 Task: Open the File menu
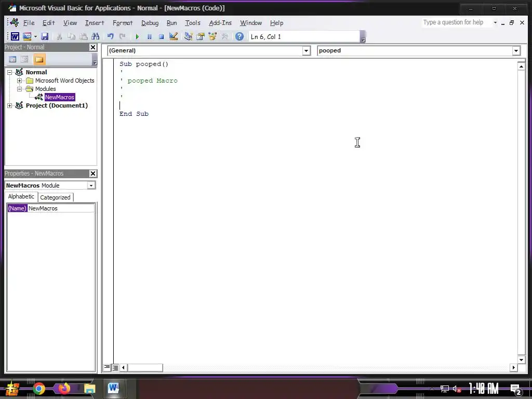[29, 23]
